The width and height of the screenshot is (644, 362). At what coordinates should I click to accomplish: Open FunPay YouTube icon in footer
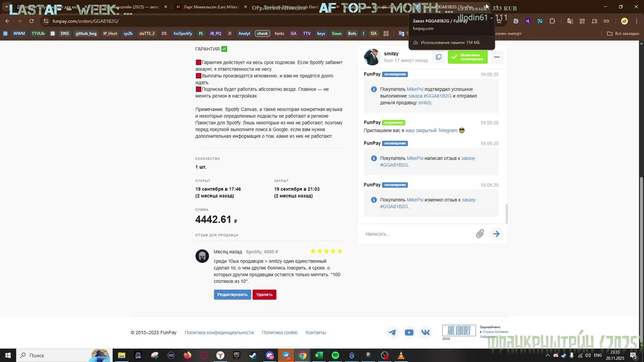pos(409,332)
